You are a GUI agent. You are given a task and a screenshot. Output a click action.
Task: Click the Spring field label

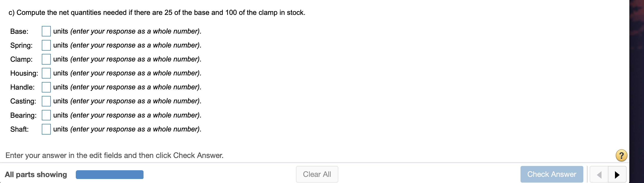pos(21,45)
